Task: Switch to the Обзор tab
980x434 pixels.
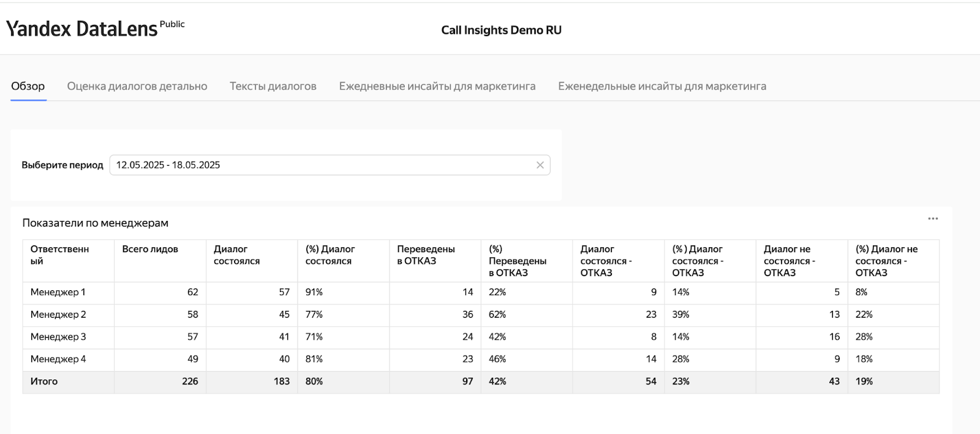Action: [28, 86]
